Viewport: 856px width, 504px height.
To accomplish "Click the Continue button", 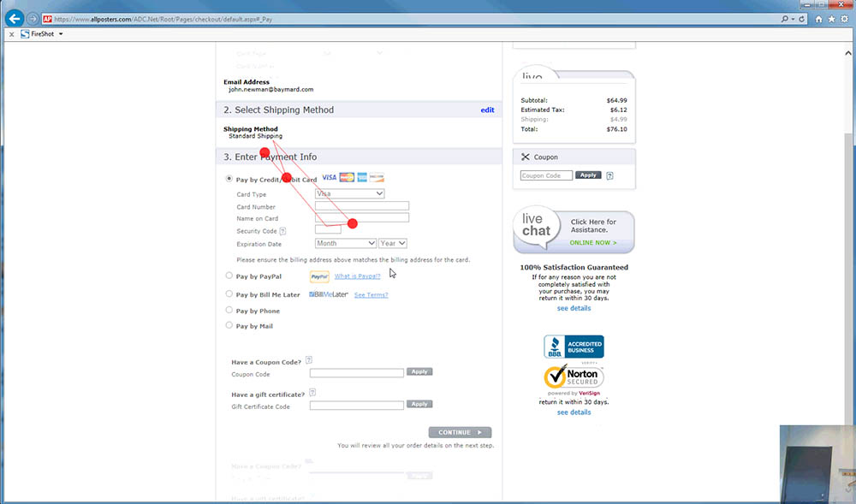I will coord(460,432).
